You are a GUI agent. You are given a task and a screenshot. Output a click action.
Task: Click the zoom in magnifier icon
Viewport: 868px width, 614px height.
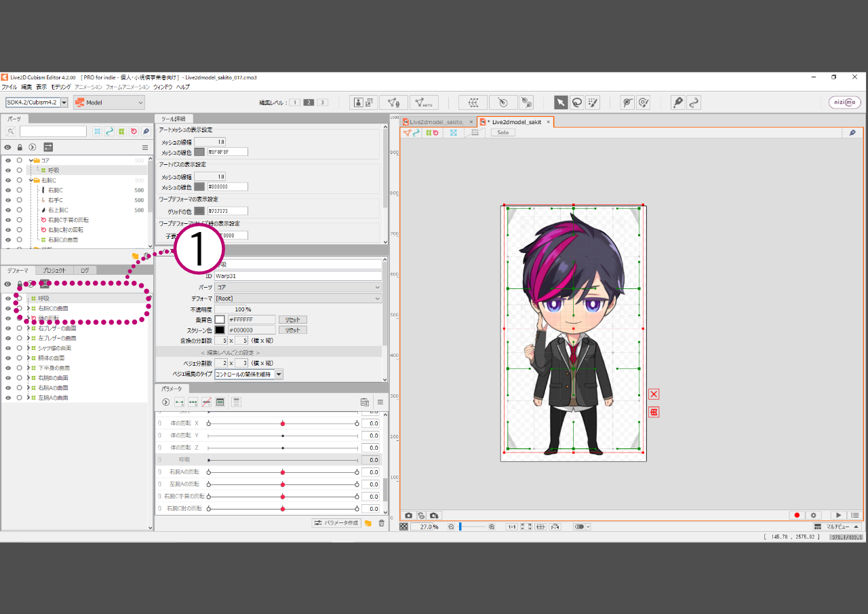tap(492, 527)
